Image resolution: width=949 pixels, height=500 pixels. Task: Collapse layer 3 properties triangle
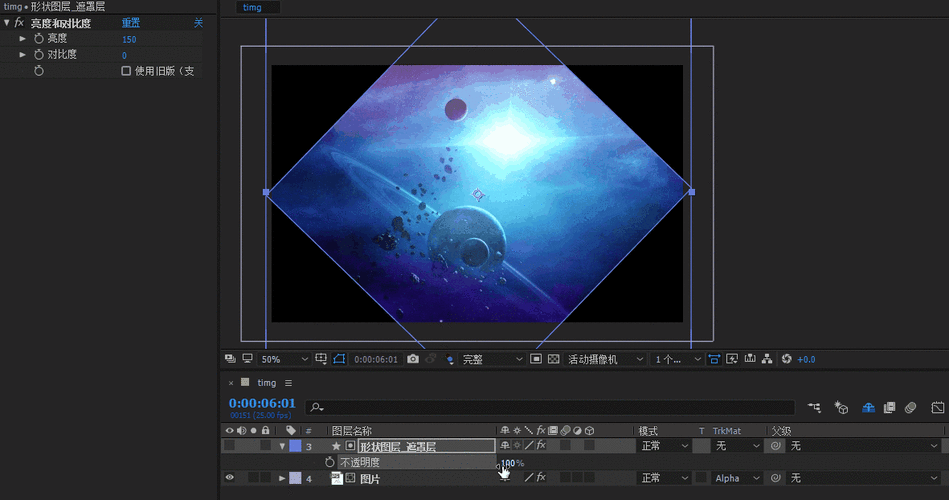(x=282, y=446)
